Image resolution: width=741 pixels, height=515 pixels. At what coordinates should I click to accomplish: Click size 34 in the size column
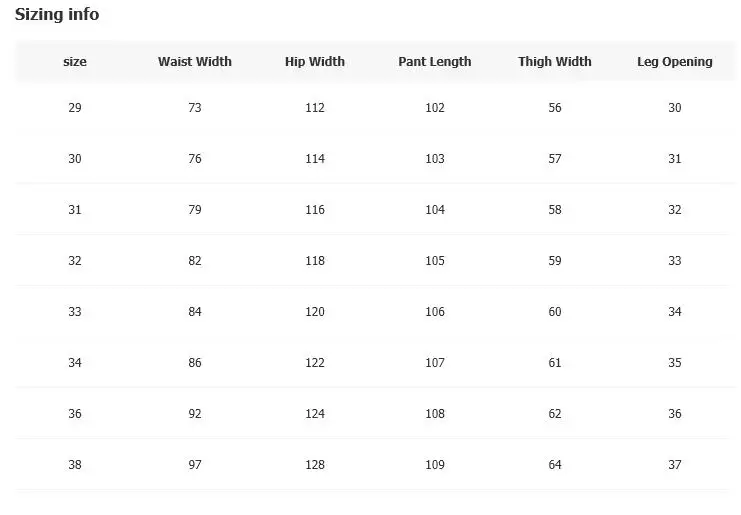point(75,363)
